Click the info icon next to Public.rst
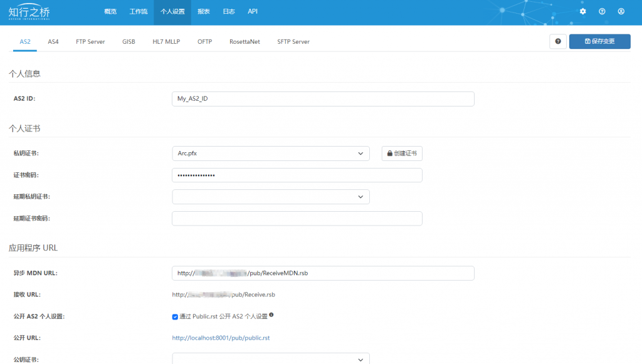Screen dimensions: 642x364 [271, 315]
